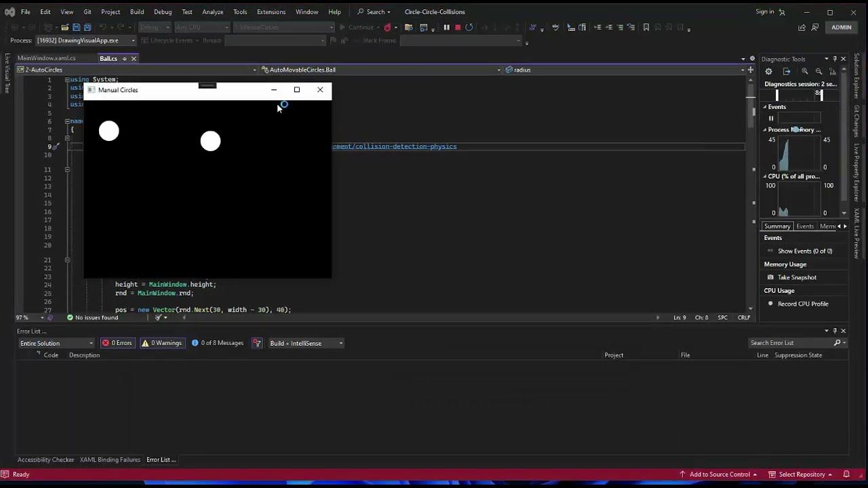Collapse the Process Memory graph section
868x488 pixels.
click(x=765, y=129)
